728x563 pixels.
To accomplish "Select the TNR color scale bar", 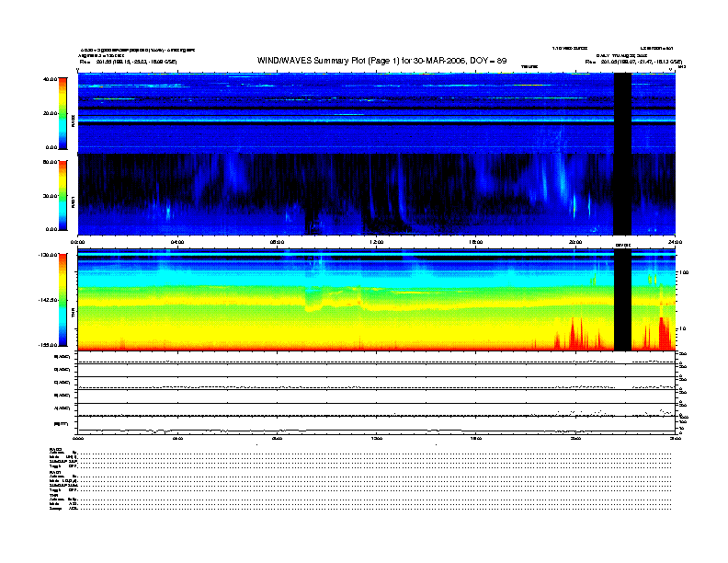I will (63, 300).
